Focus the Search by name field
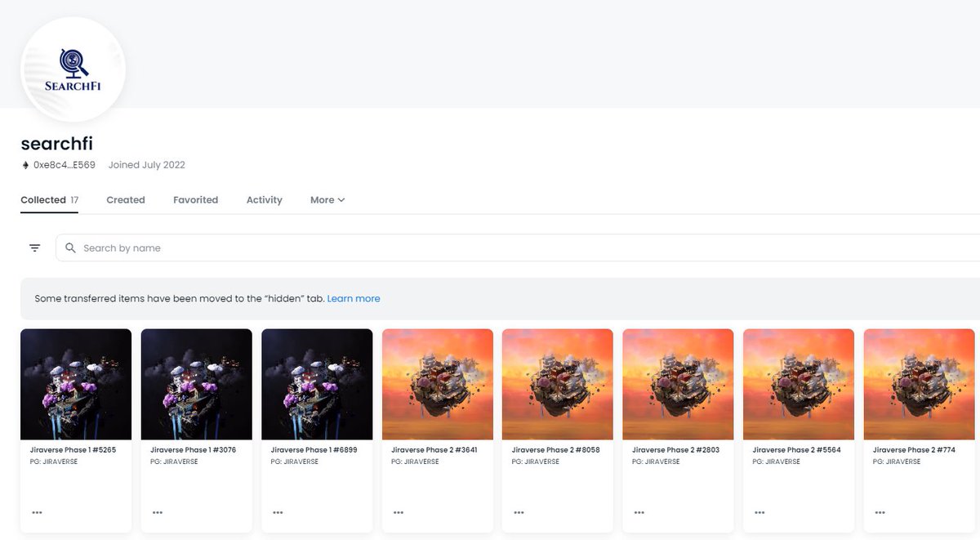The image size is (980, 540). click(518, 248)
